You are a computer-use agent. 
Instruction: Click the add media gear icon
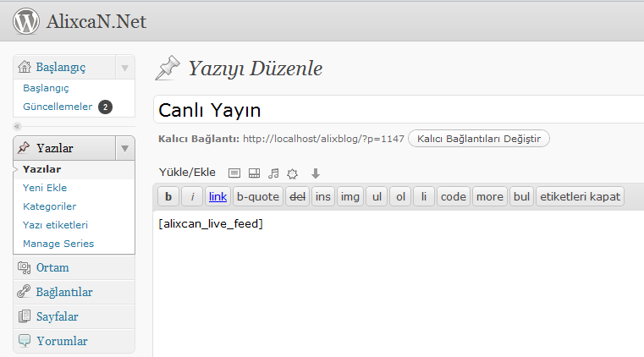(x=293, y=174)
